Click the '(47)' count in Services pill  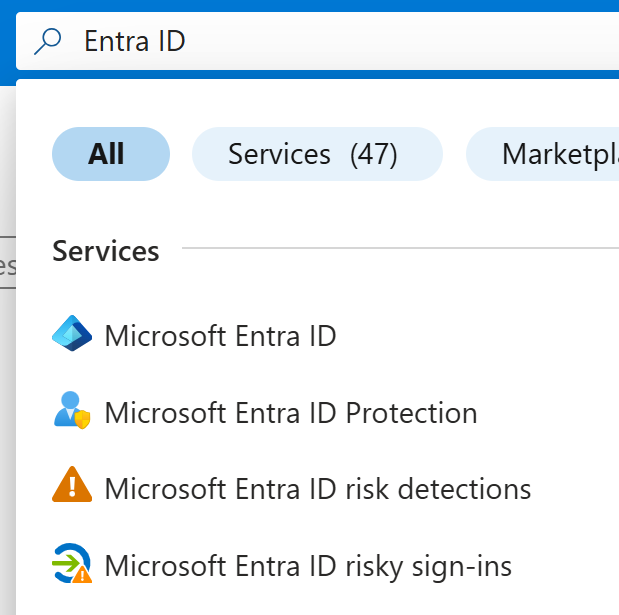373,154
